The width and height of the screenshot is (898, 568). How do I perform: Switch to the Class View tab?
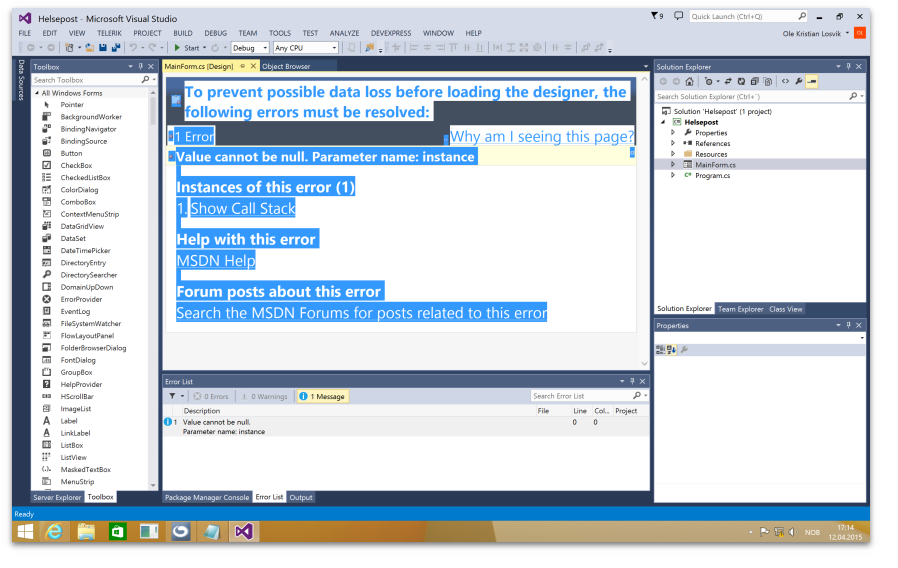[785, 309]
